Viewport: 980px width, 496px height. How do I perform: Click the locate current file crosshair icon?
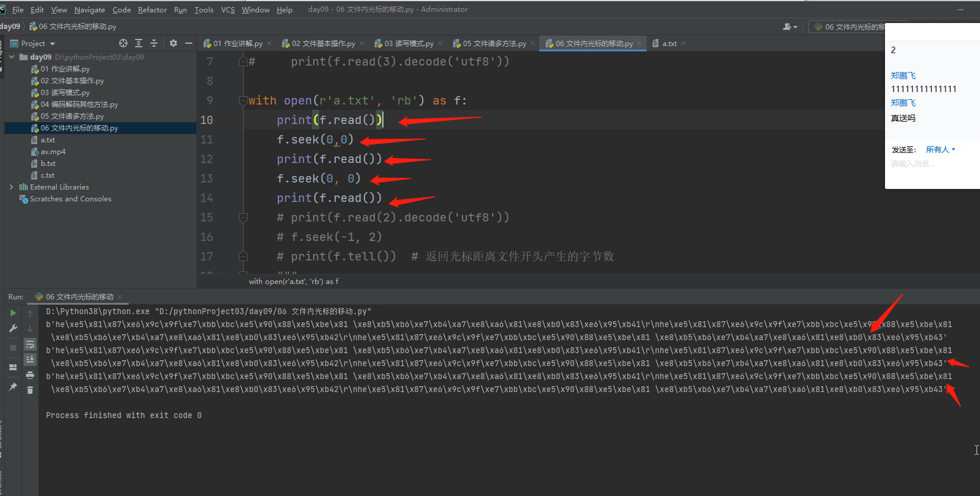123,43
